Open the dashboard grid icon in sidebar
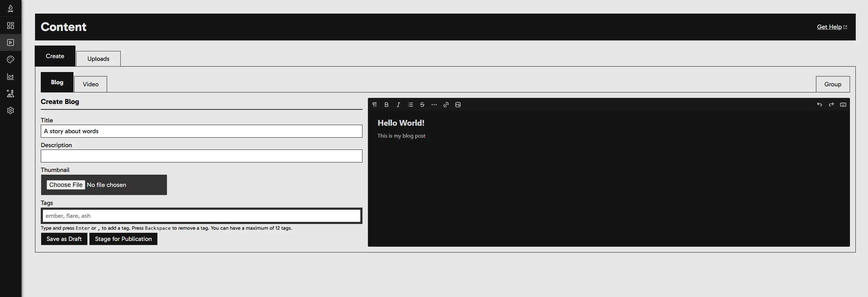The height and width of the screenshot is (297, 868). tap(11, 25)
